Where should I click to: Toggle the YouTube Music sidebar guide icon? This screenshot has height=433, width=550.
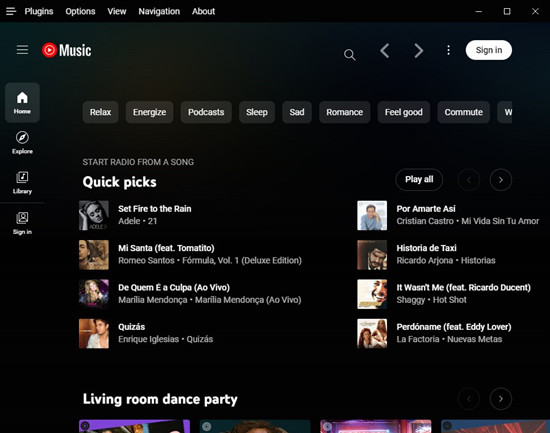(22, 49)
